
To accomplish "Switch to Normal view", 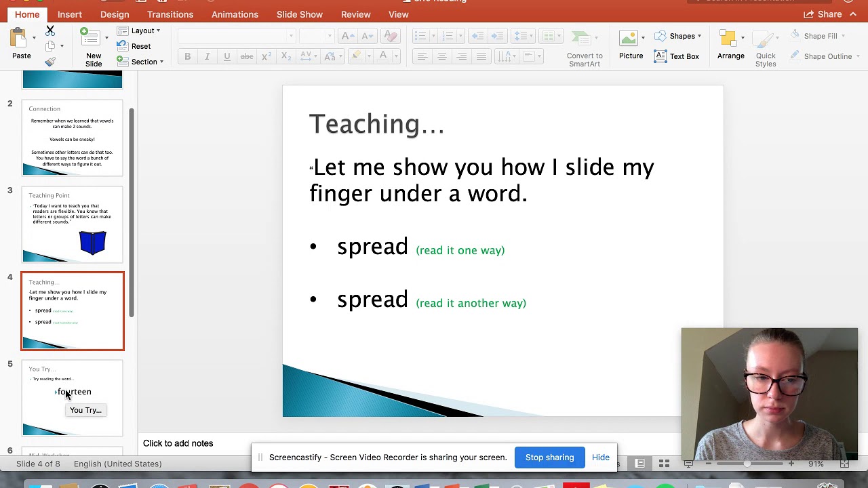I will tap(639, 464).
